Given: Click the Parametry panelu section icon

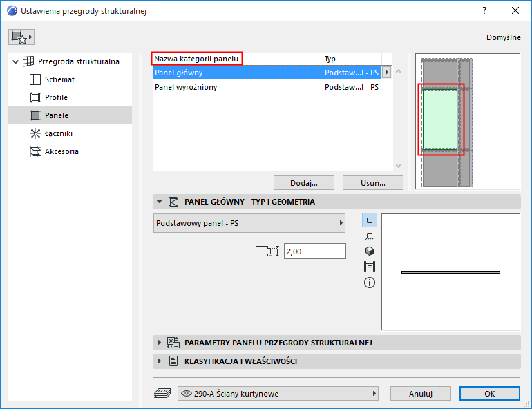Looking at the screenshot, I should click(173, 343).
